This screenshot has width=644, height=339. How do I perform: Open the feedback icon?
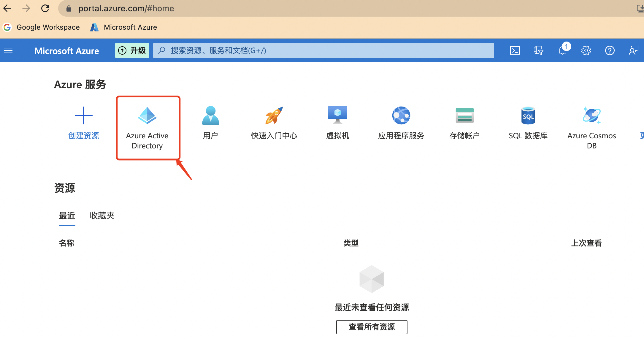click(x=634, y=51)
